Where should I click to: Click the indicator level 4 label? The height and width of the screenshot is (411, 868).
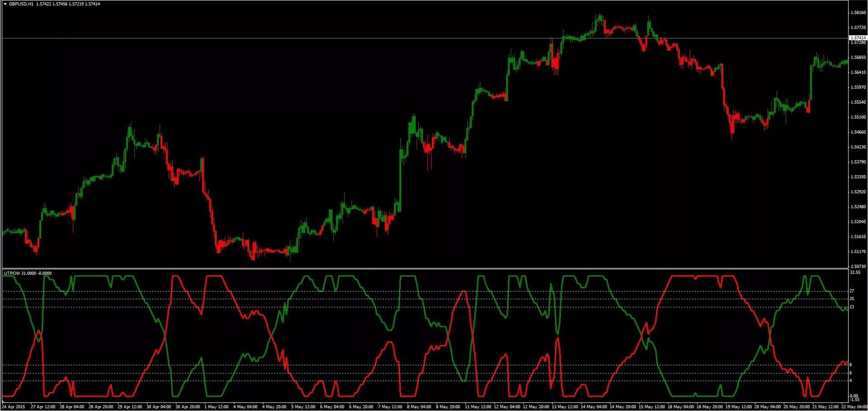(x=851, y=381)
